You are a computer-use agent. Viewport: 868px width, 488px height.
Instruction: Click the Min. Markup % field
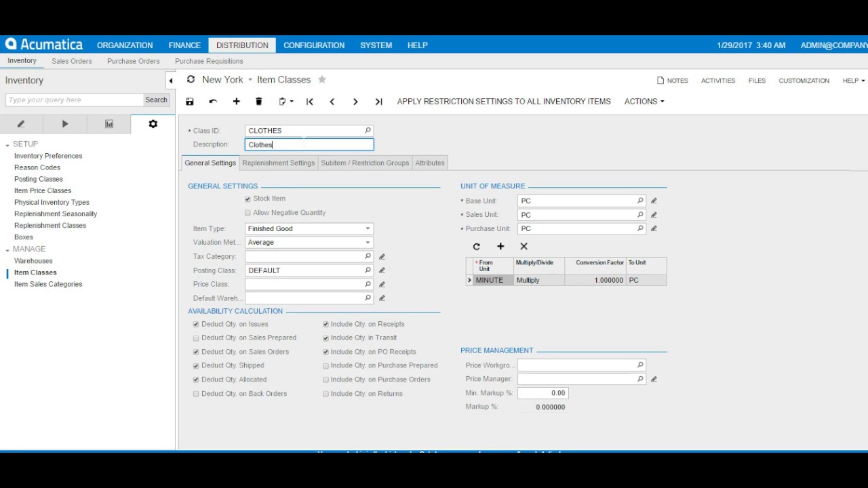click(x=542, y=393)
